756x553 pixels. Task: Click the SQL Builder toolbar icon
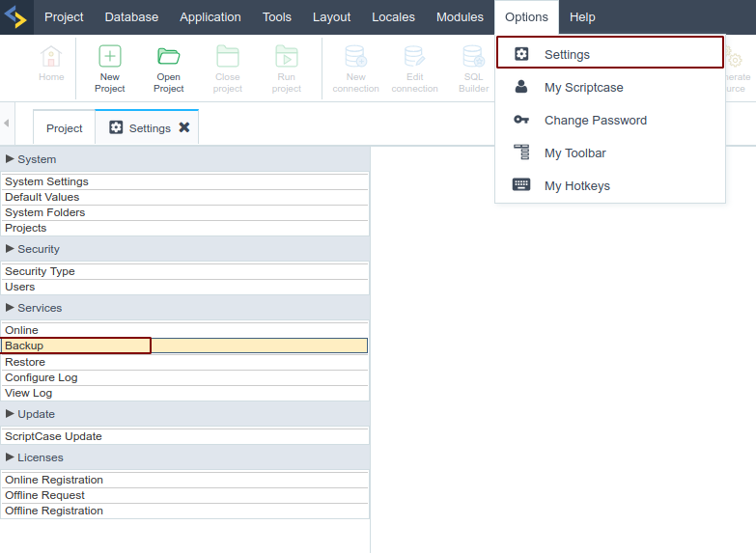tap(473, 57)
